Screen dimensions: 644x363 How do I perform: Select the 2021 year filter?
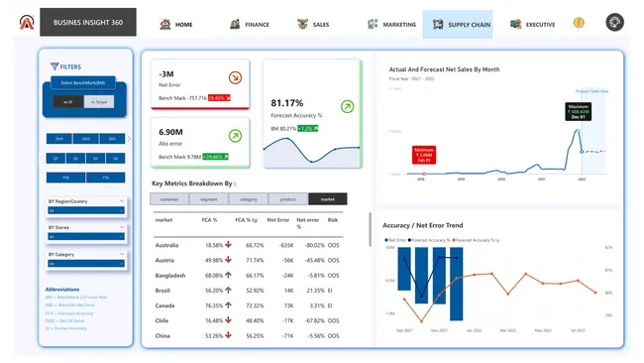[112, 139]
